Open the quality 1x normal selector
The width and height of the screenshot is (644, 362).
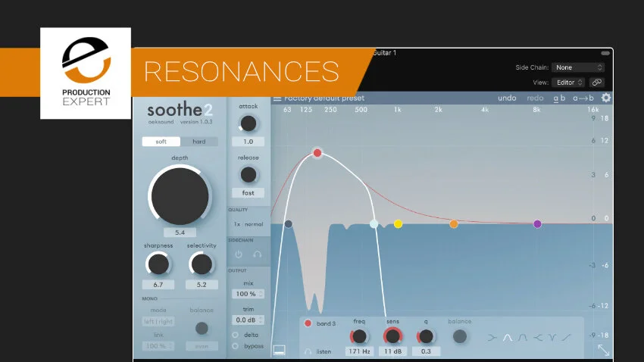pos(248,224)
